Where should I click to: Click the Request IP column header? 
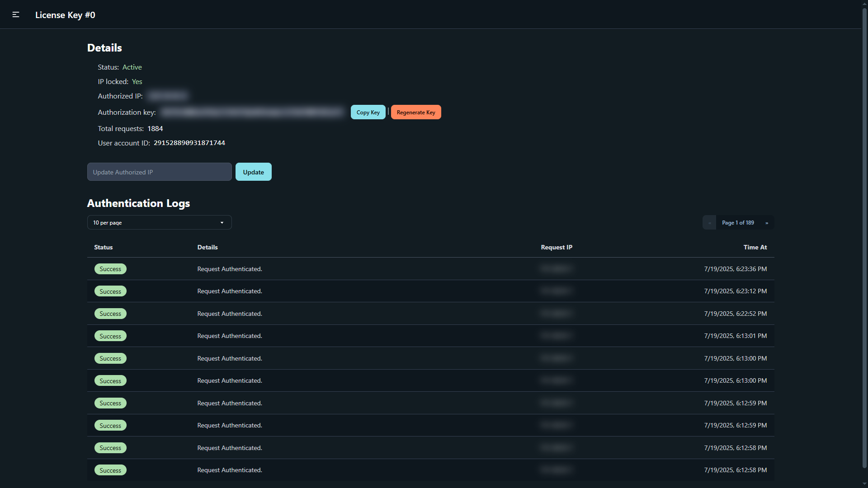[x=557, y=247]
